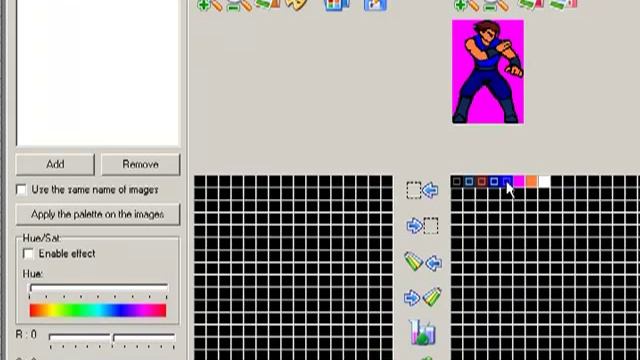Zoom in on the right sprite preview
Image resolution: width=640 pixels, height=360 pixels.
point(466,5)
